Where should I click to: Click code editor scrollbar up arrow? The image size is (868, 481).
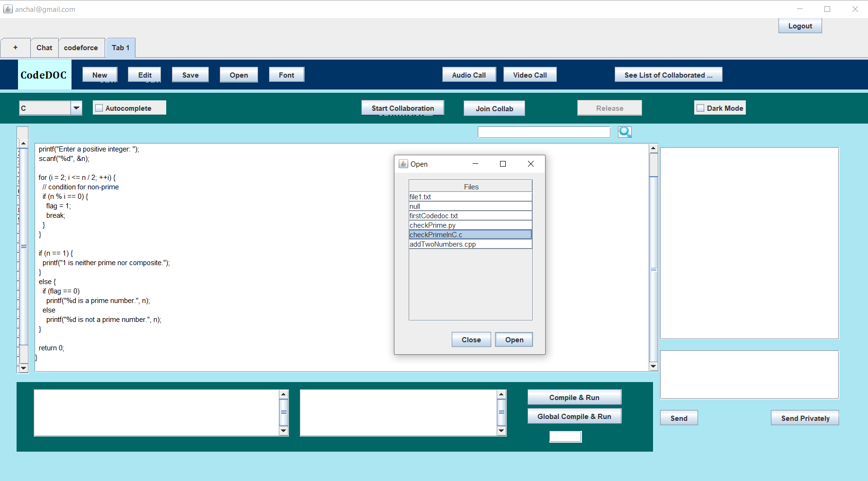653,148
